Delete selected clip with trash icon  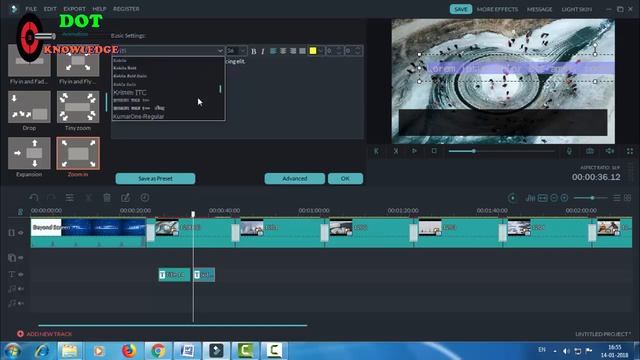coord(107,198)
